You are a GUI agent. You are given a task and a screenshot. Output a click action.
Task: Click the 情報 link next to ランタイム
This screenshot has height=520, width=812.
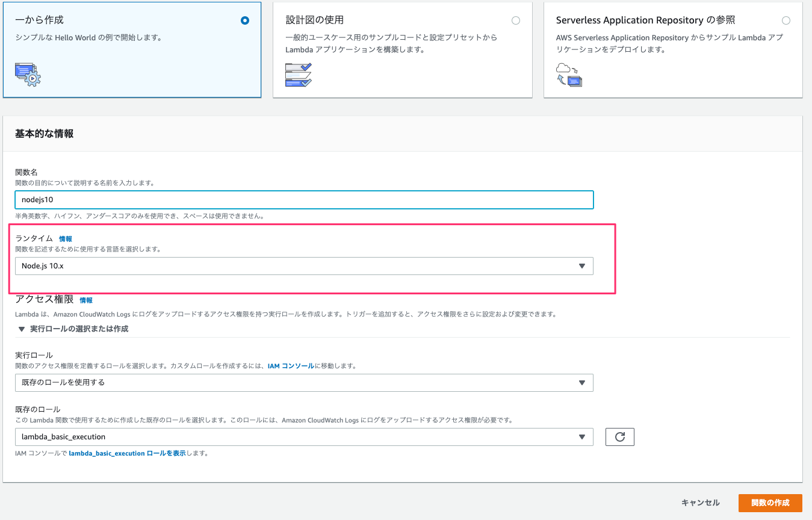point(65,238)
